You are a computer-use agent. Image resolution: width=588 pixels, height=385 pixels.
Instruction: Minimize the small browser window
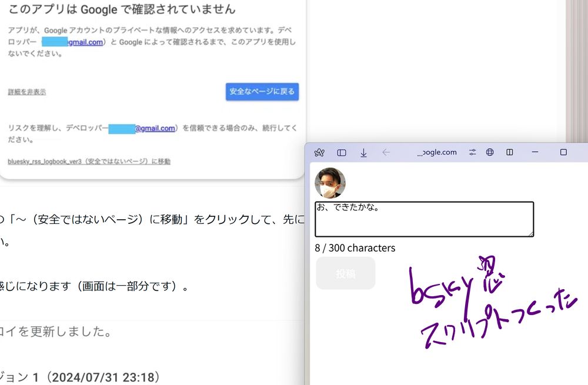tap(535, 152)
